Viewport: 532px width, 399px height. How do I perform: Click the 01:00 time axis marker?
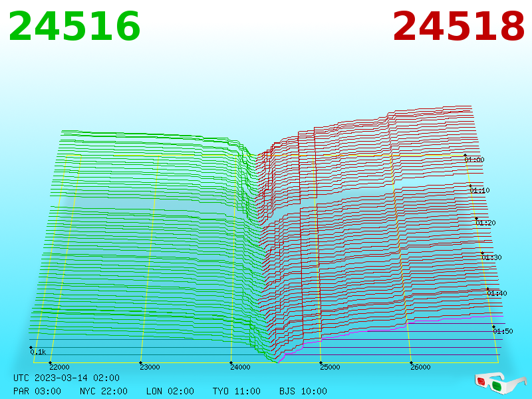[x=474, y=160]
